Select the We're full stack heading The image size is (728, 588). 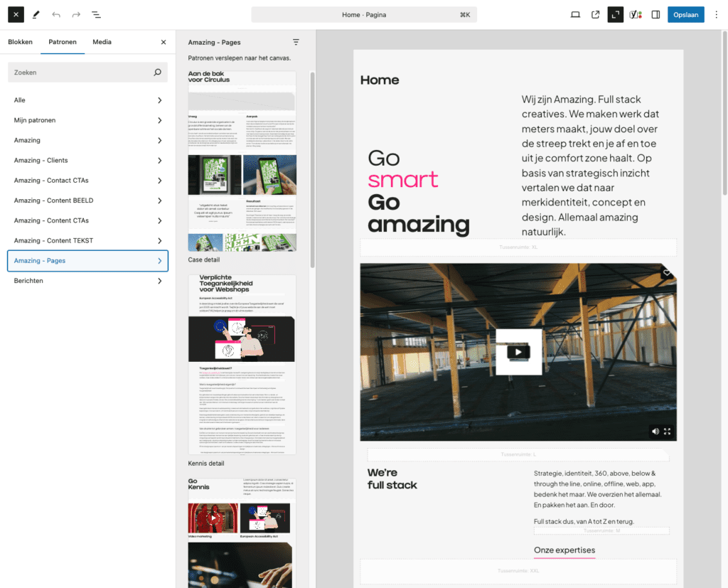[x=392, y=479]
